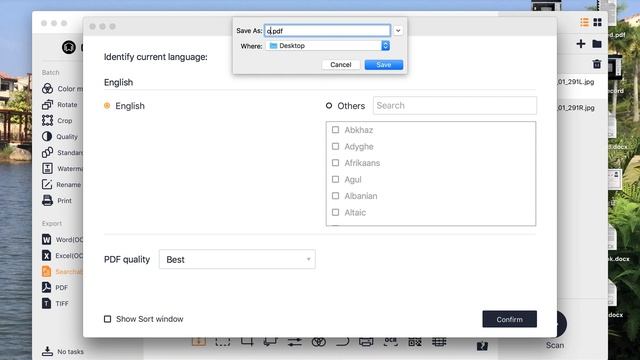Click the Confirm button
The image size is (640, 360).
(x=509, y=319)
